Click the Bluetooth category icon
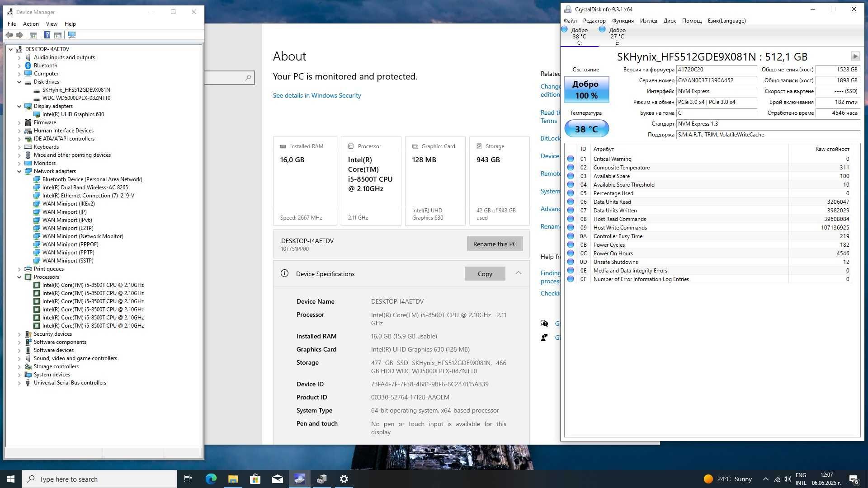This screenshot has width=868, height=488. 28,66
